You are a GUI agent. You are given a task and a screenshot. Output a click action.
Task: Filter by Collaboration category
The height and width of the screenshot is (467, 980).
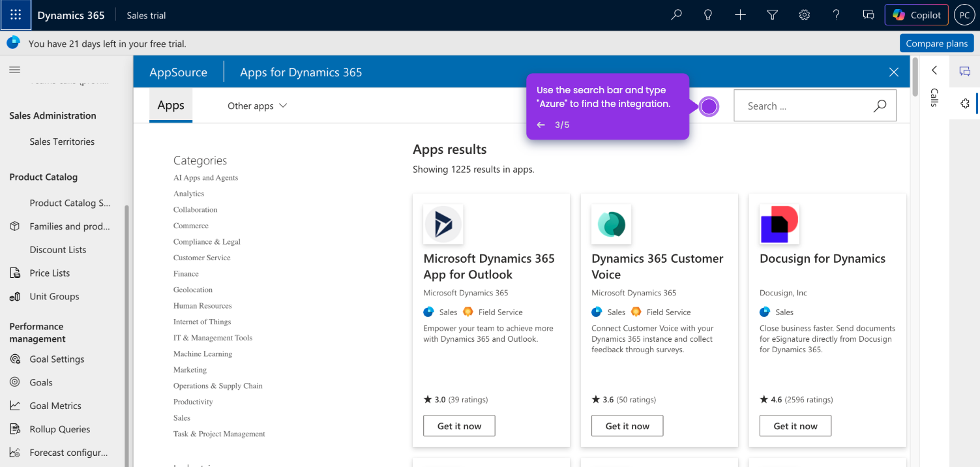click(195, 209)
